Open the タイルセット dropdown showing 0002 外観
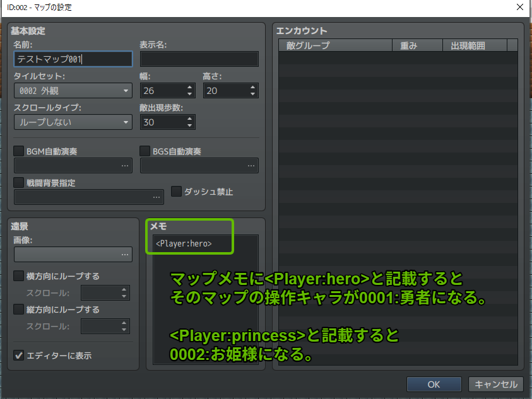The height and width of the screenshot is (399, 532). [73, 90]
